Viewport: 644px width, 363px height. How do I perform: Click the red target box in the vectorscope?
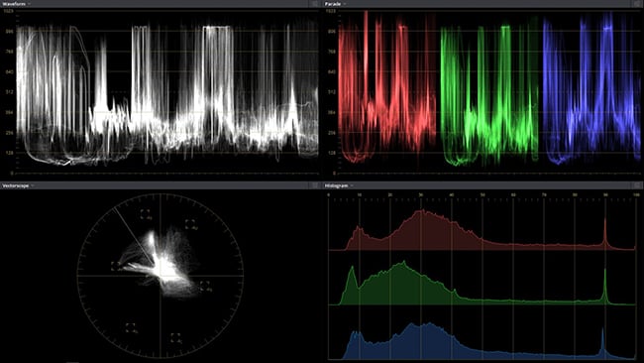pyautogui.click(x=145, y=214)
